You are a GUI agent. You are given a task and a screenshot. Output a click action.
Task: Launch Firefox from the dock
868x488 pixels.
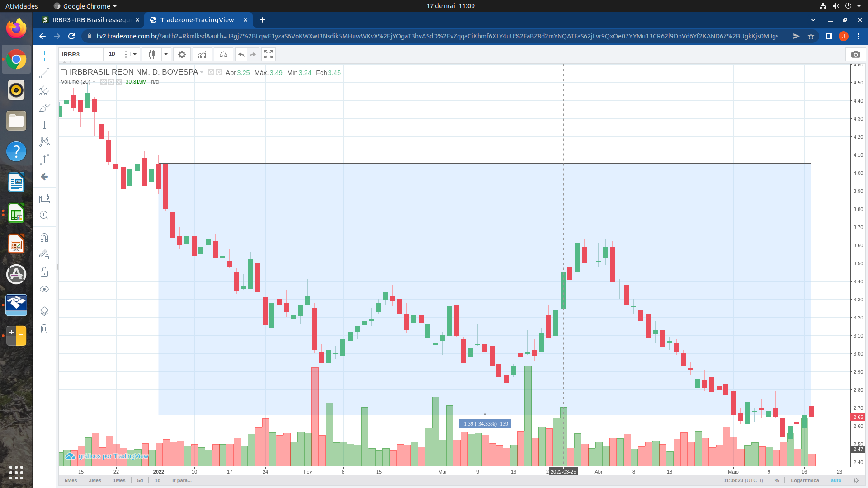tap(16, 28)
